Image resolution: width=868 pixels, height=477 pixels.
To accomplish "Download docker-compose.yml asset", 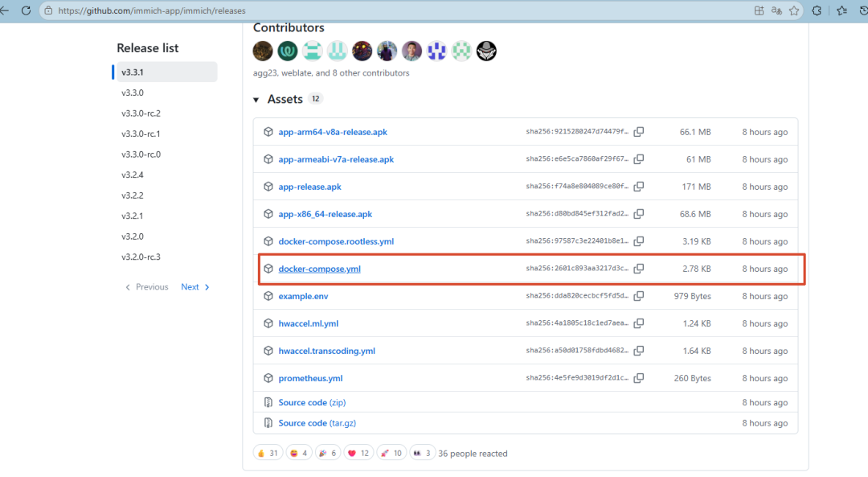I will pos(319,269).
